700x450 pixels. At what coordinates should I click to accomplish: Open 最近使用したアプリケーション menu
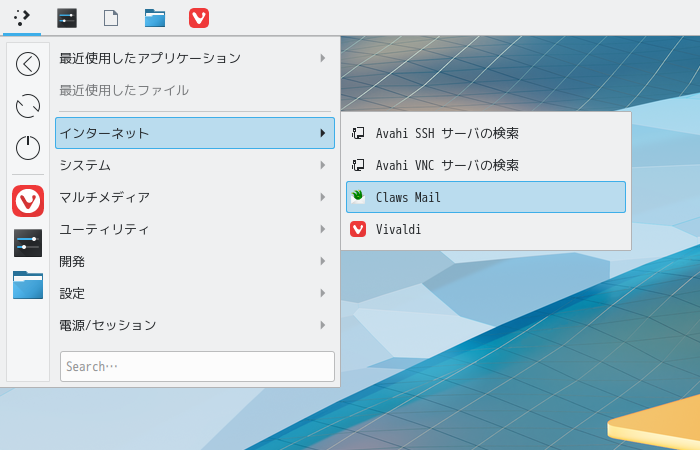195,58
